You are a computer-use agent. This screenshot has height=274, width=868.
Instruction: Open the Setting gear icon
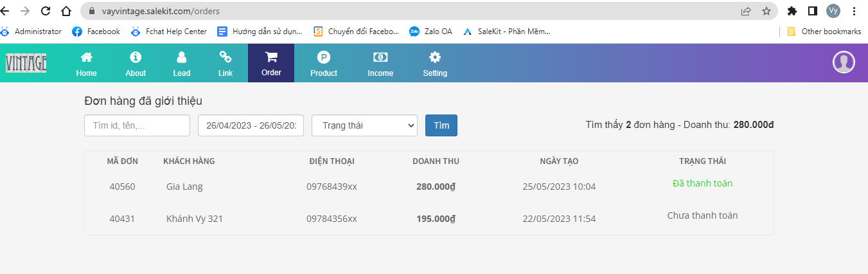point(435,57)
